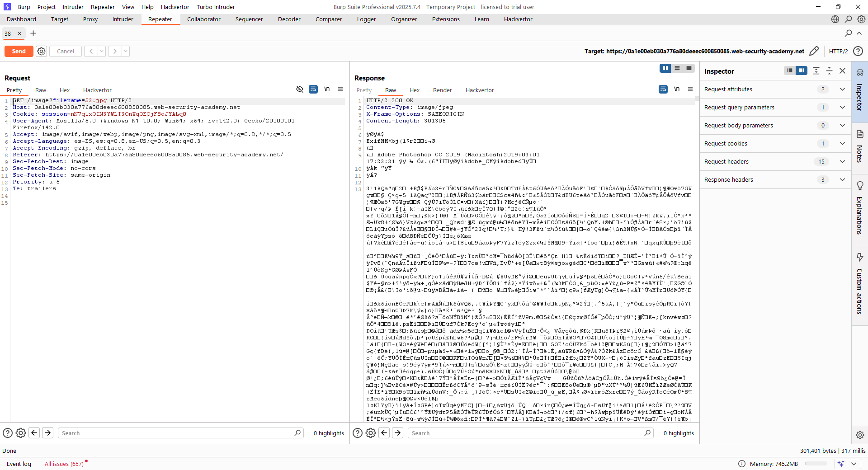Switch to the Intruder main tab
The image size is (868, 470).
(123, 19)
